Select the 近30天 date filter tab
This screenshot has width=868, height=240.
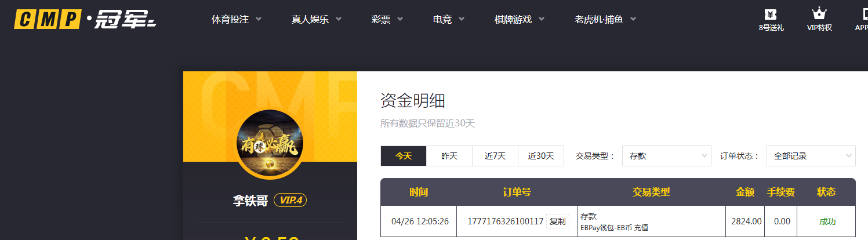tap(541, 156)
